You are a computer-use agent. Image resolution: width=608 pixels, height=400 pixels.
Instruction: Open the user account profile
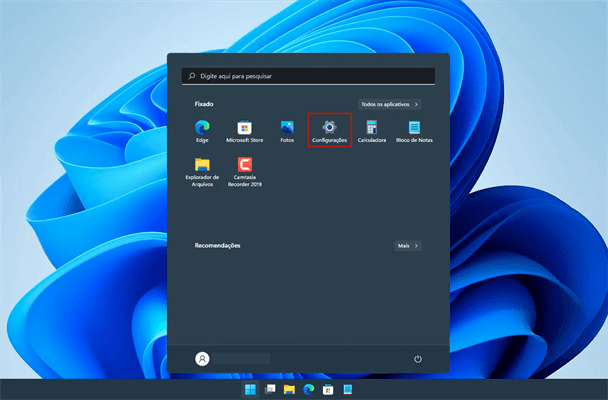coord(203,359)
